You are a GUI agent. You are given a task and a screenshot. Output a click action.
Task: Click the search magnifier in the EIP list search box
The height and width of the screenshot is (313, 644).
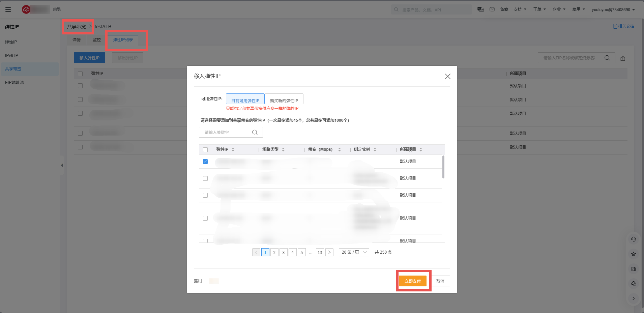607,58
